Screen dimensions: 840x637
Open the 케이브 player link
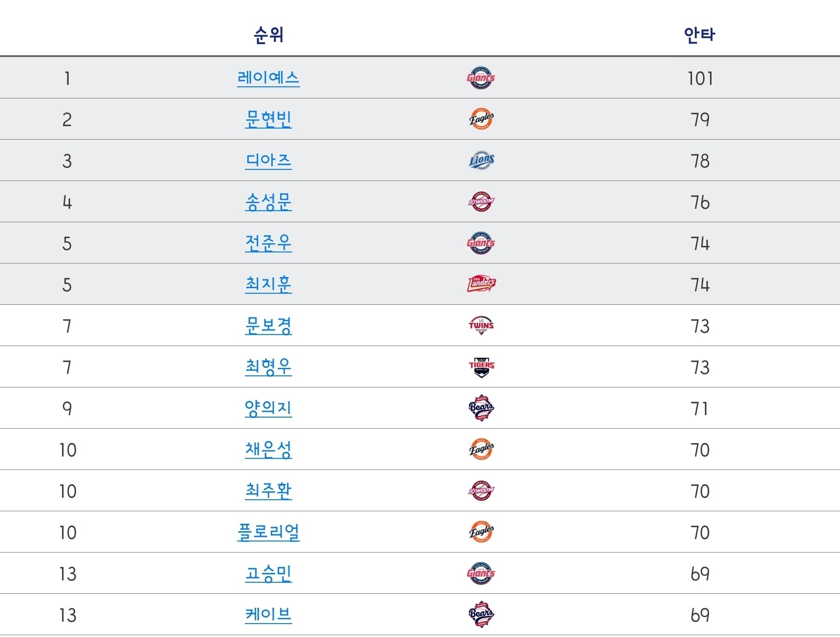point(268,615)
